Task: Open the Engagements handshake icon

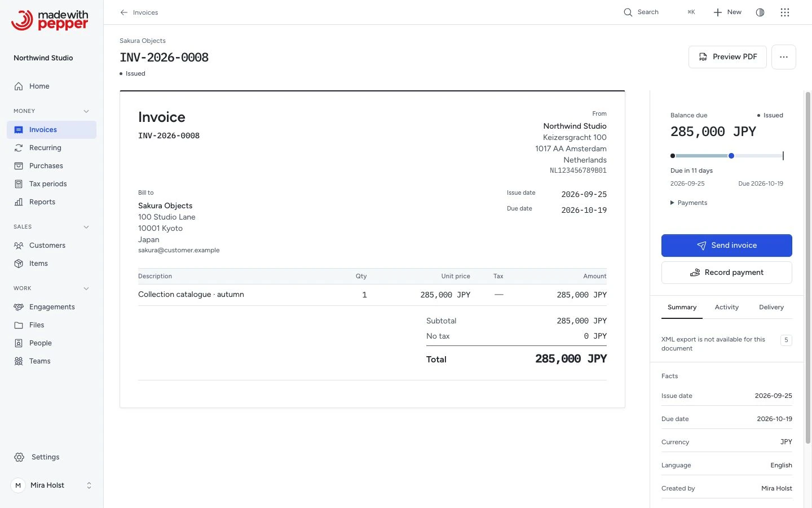Action: click(x=19, y=307)
